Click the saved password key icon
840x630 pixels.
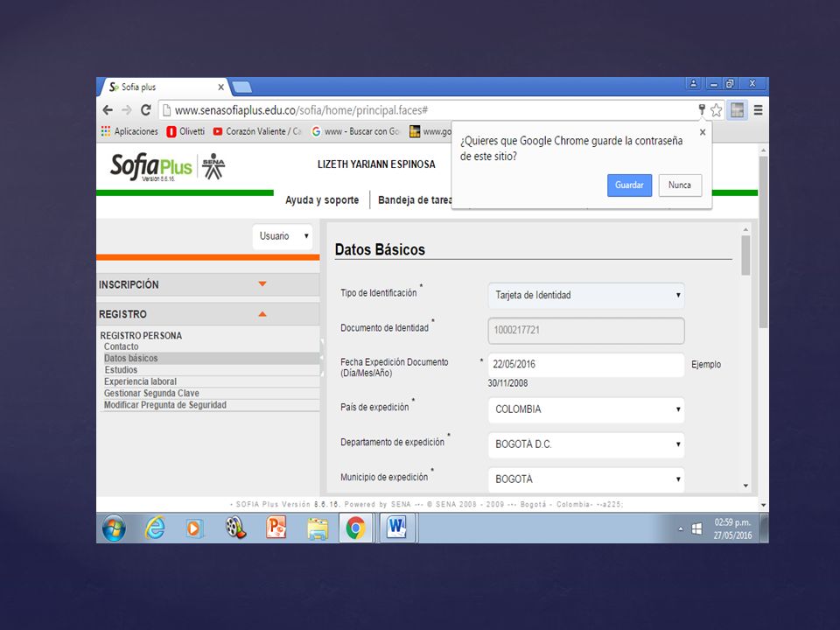click(702, 110)
